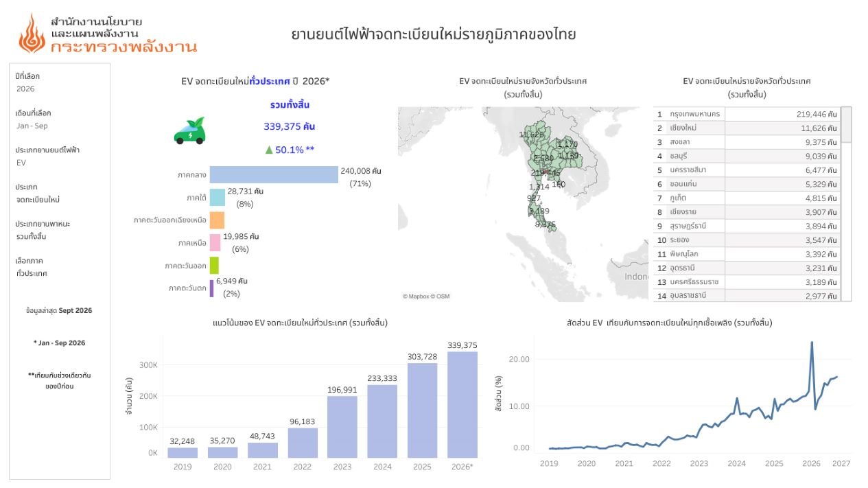Select the นครศรีธรรมราช row in the table
Viewport: 868px width, 488px height.
pyautogui.click(x=747, y=282)
